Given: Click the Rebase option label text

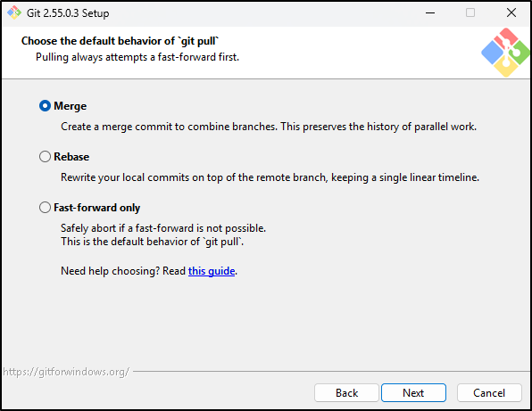Looking at the screenshot, I should click(71, 157).
